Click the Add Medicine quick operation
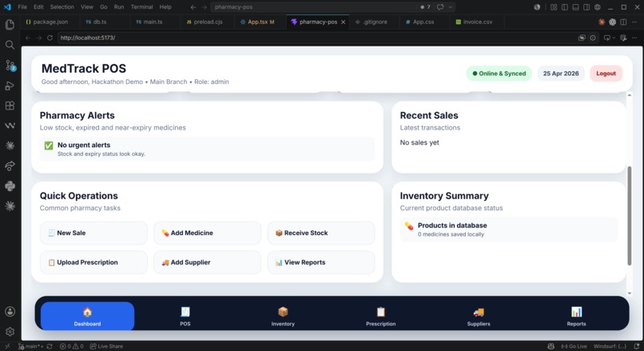Screen dimensions: 644x351 tap(207, 233)
